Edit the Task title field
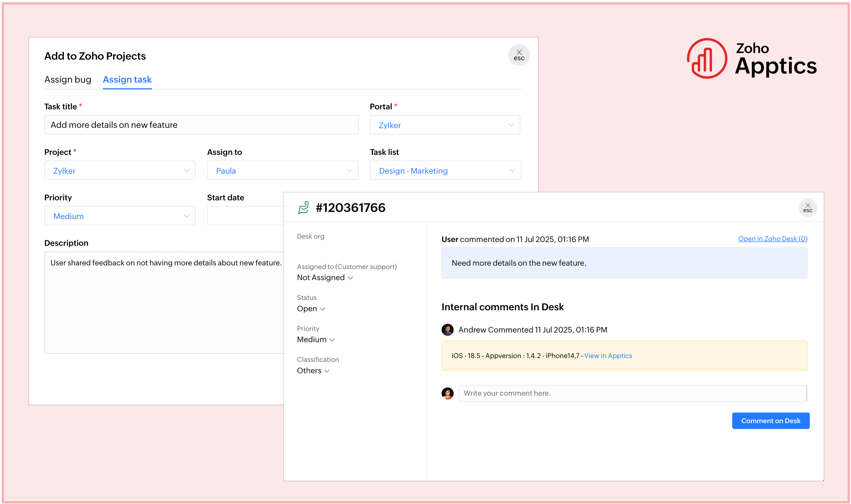The image size is (851, 504). [x=201, y=125]
